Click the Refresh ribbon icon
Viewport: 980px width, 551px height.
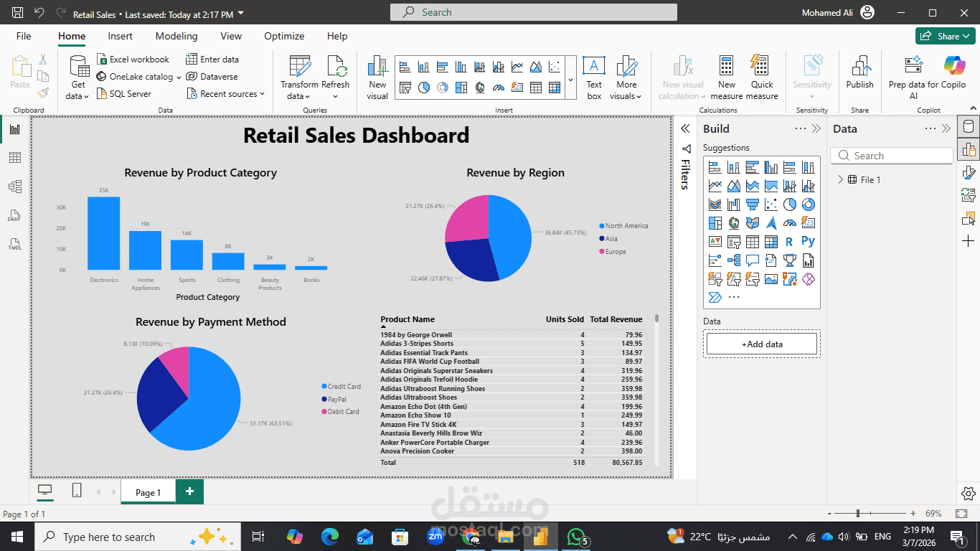335,77
